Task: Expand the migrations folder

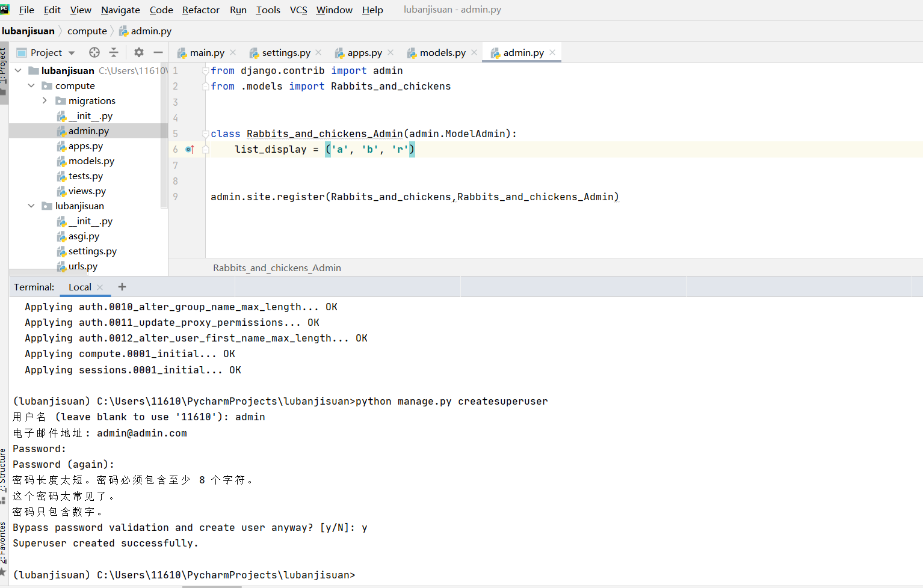Action: 45,100
